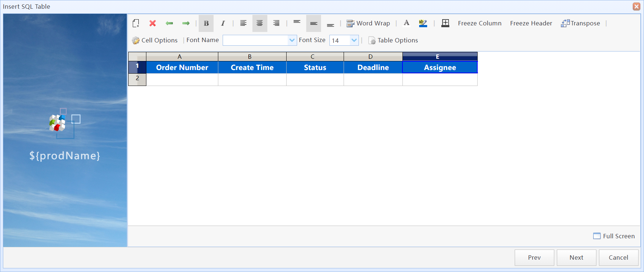
Task: Select the Create Time cell
Action: 252,67
